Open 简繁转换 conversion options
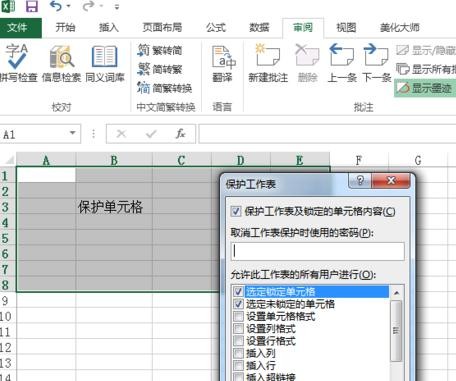This screenshot has width=456, height=381. coord(164,88)
